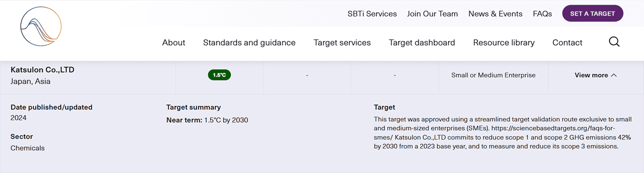Viewport: 644px width, 173px height.
Task: Open the Contact page
Action: [x=567, y=42]
